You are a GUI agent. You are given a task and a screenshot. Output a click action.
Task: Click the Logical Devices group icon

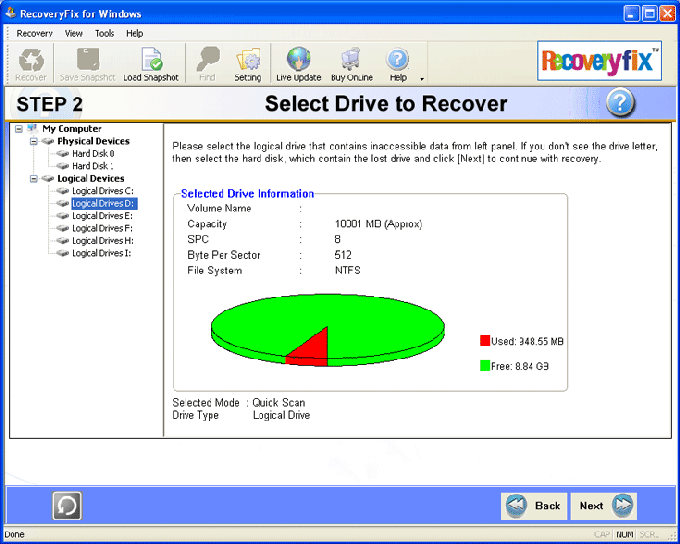coord(47,179)
